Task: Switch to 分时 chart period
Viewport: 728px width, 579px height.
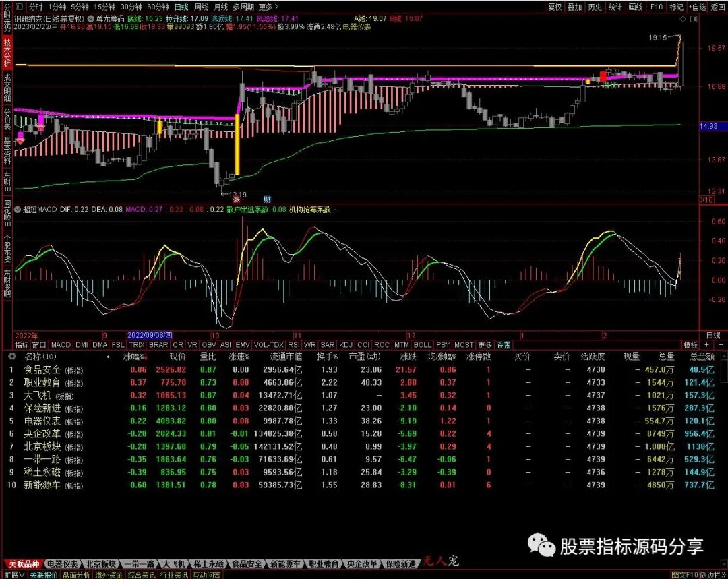Action: [x=36, y=7]
